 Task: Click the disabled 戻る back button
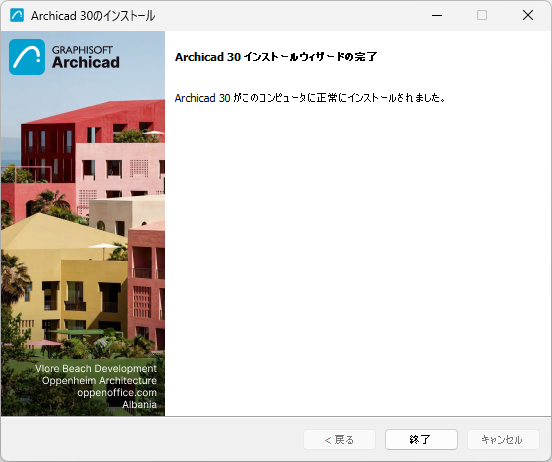coord(339,439)
